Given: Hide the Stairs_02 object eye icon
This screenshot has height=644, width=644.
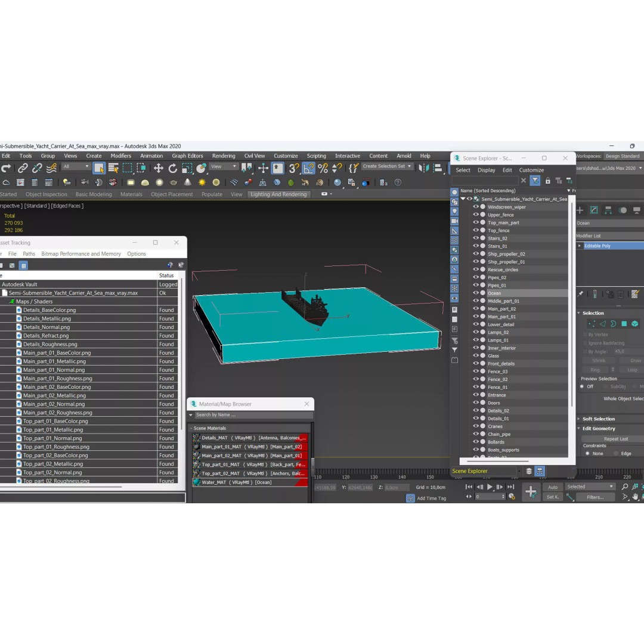Looking at the screenshot, I should [476, 238].
